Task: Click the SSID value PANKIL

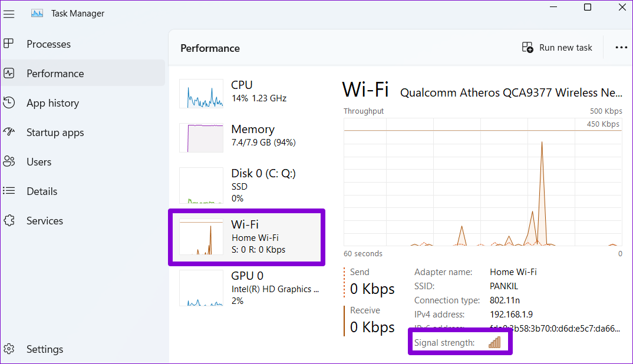Action: coord(504,286)
